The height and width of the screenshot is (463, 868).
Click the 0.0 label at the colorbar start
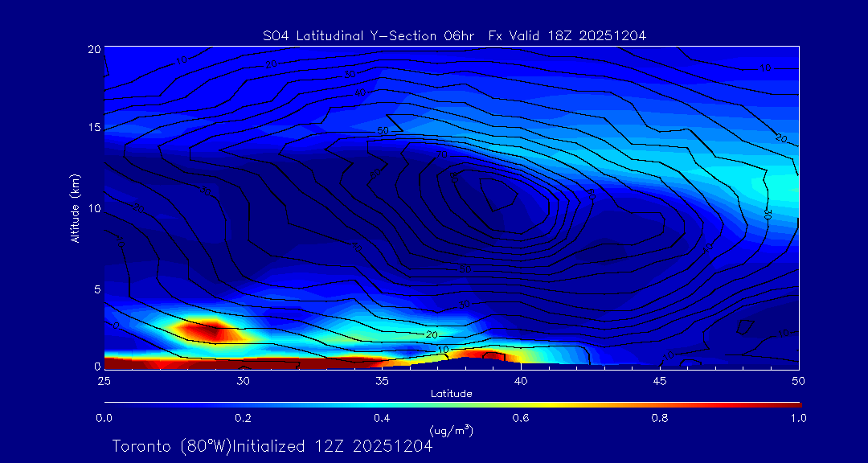tap(104, 418)
